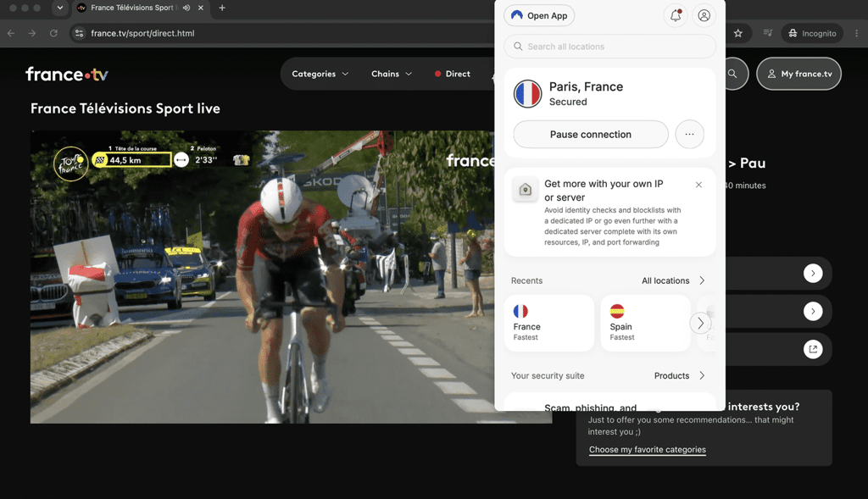Close the France Télévisions Sport tab
The height and width of the screenshot is (499, 868).
coord(201,8)
